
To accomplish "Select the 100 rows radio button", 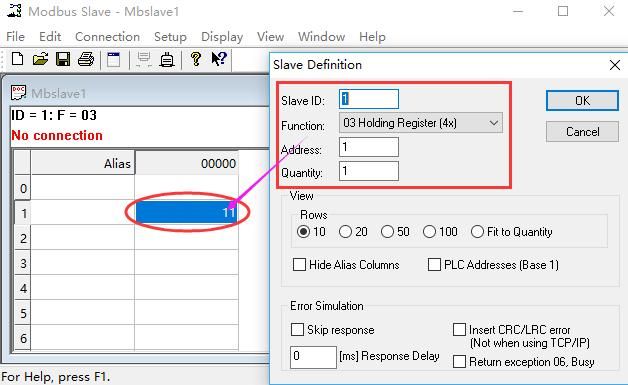I will point(429,232).
